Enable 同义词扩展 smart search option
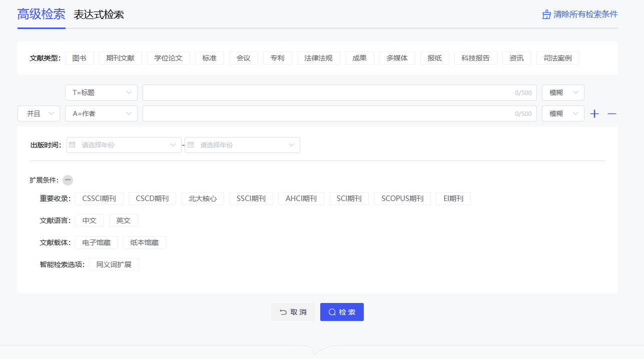Screen dimensions: 644x360 (x=114, y=264)
